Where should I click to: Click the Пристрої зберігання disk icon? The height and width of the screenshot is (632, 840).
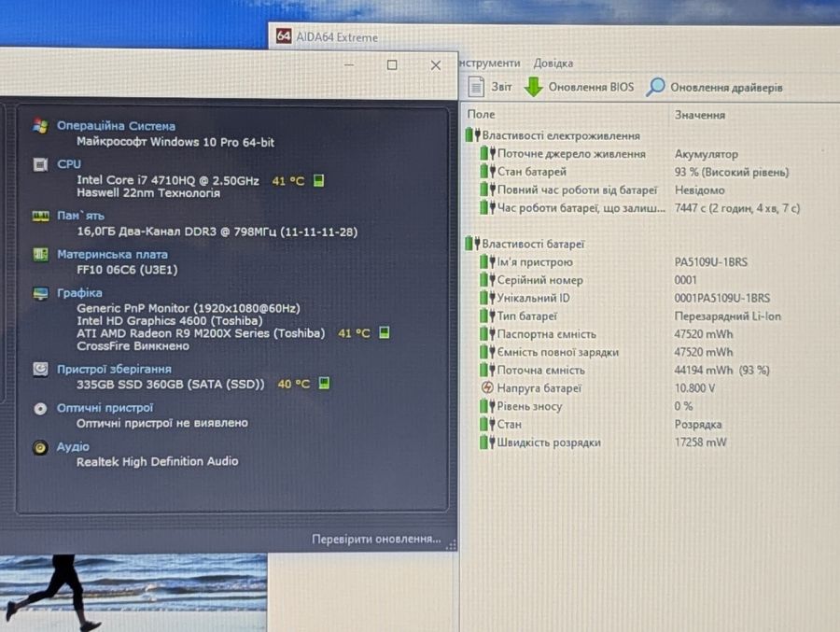[41, 370]
